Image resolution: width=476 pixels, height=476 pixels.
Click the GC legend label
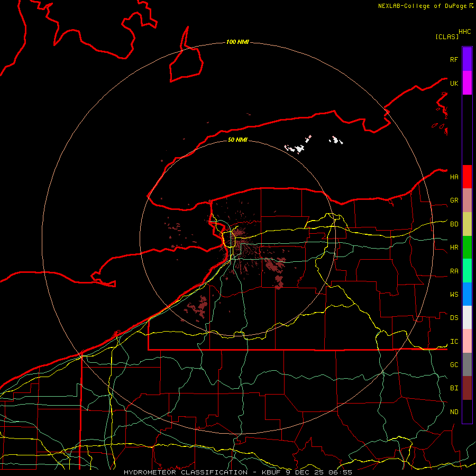click(454, 364)
